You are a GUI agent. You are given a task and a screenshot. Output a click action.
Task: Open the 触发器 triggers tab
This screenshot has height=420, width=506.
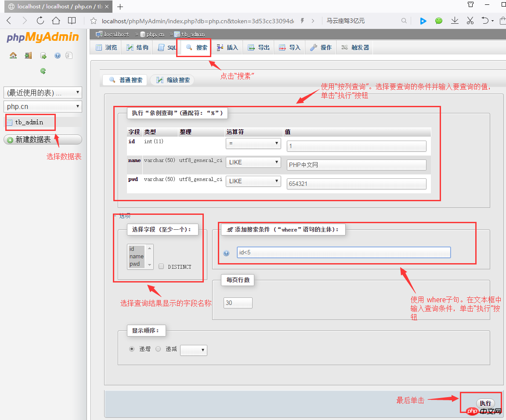pos(355,47)
